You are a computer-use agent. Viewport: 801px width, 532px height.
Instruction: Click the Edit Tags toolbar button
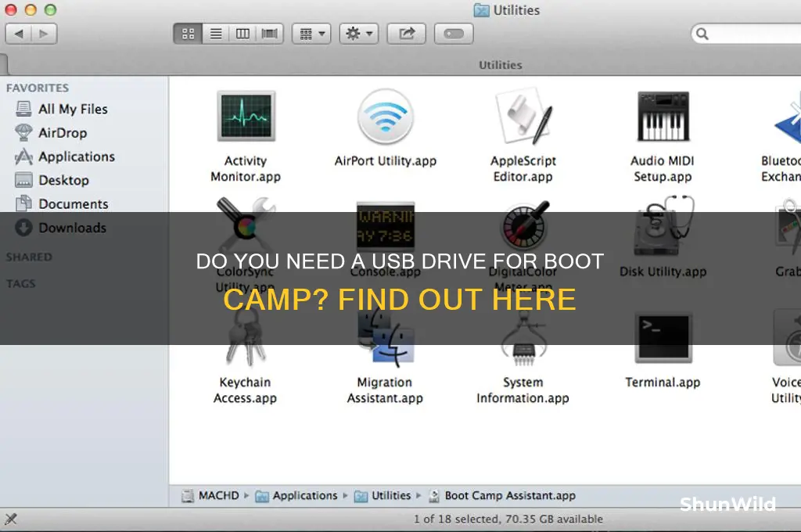(x=454, y=34)
